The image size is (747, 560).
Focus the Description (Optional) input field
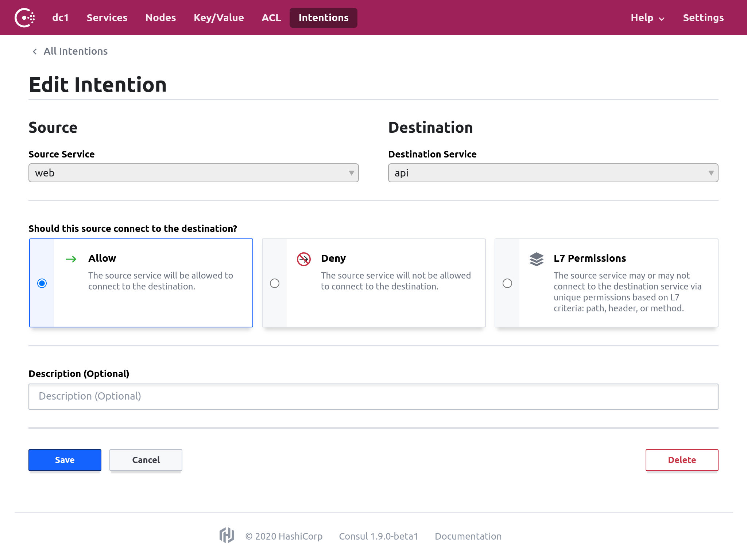(373, 397)
